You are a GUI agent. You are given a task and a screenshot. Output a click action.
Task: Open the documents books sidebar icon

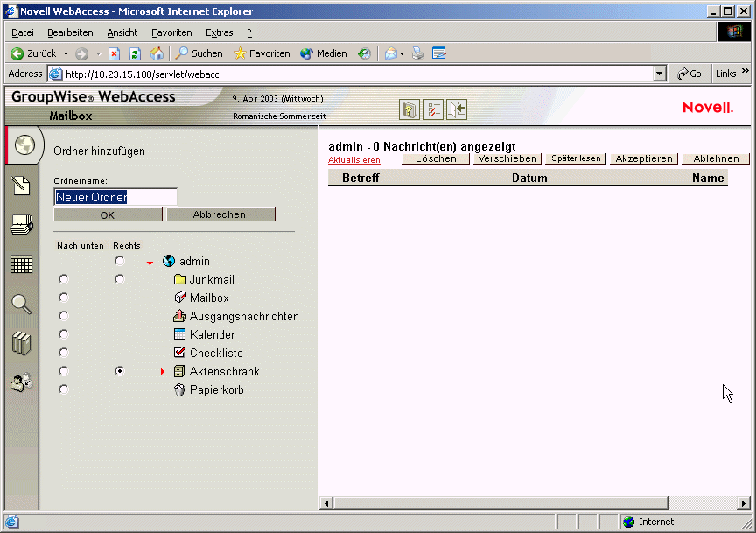pyautogui.click(x=21, y=343)
